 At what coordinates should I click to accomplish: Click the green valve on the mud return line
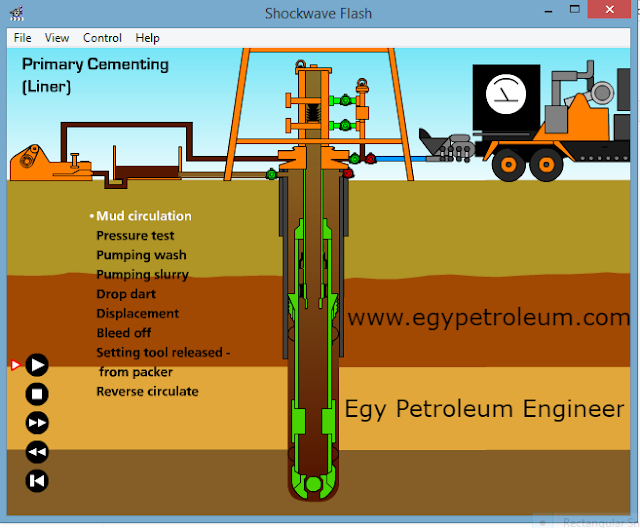pyautogui.click(x=271, y=175)
